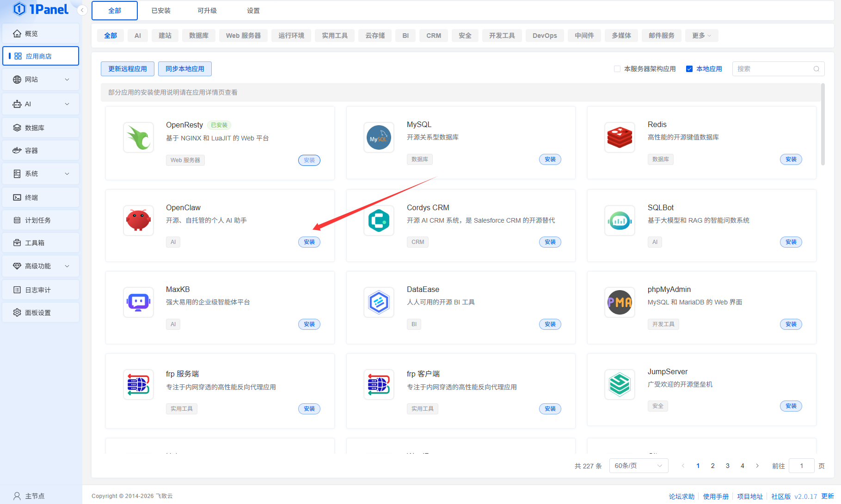Click the app list vertical scrollbar
The image size is (841, 504).
823,125
